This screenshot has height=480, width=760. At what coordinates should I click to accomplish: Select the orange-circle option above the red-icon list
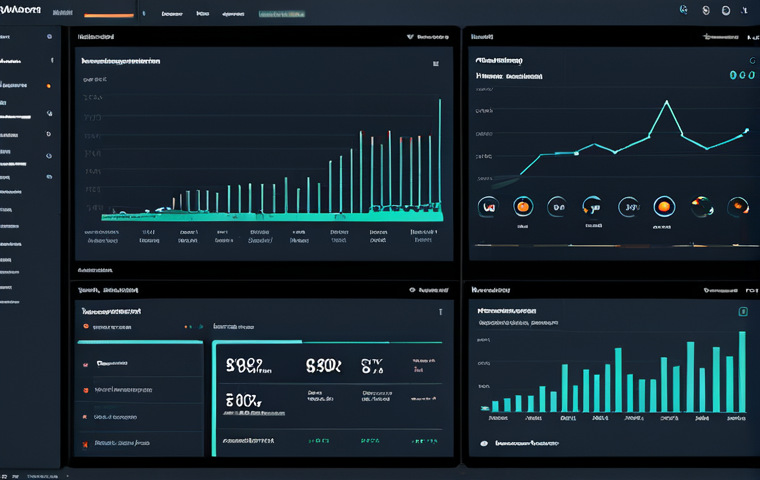(108, 327)
